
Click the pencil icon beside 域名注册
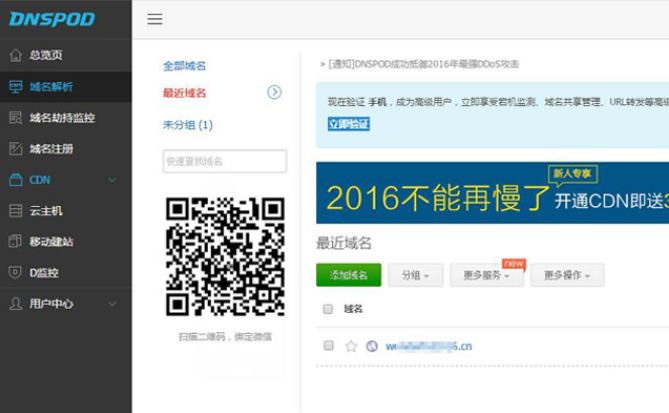(x=16, y=148)
